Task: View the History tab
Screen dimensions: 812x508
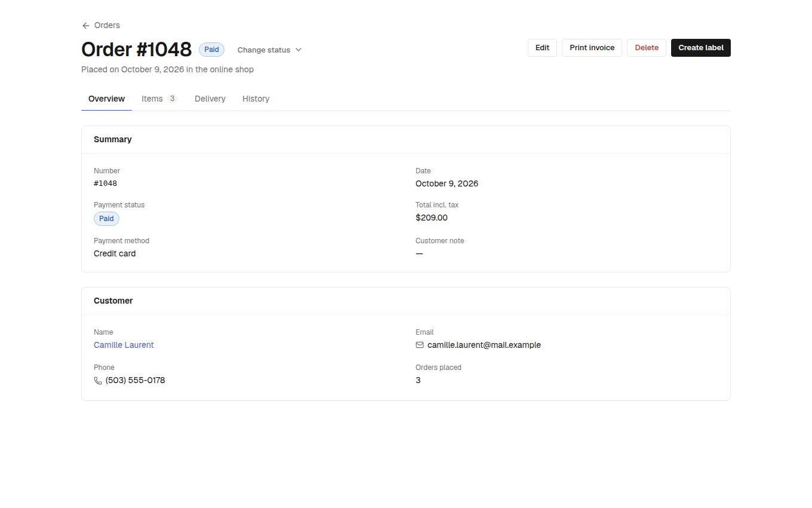Action: pyautogui.click(x=256, y=99)
